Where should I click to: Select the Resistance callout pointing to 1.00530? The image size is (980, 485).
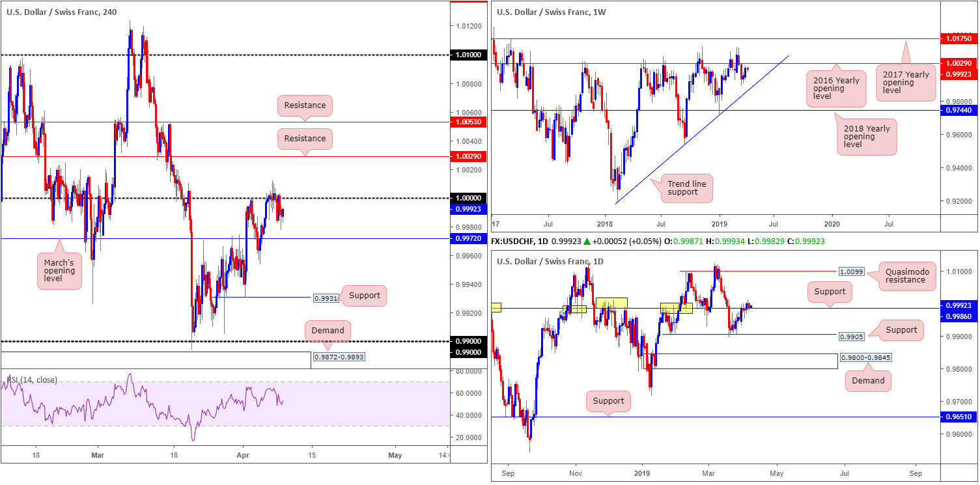[305, 105]
